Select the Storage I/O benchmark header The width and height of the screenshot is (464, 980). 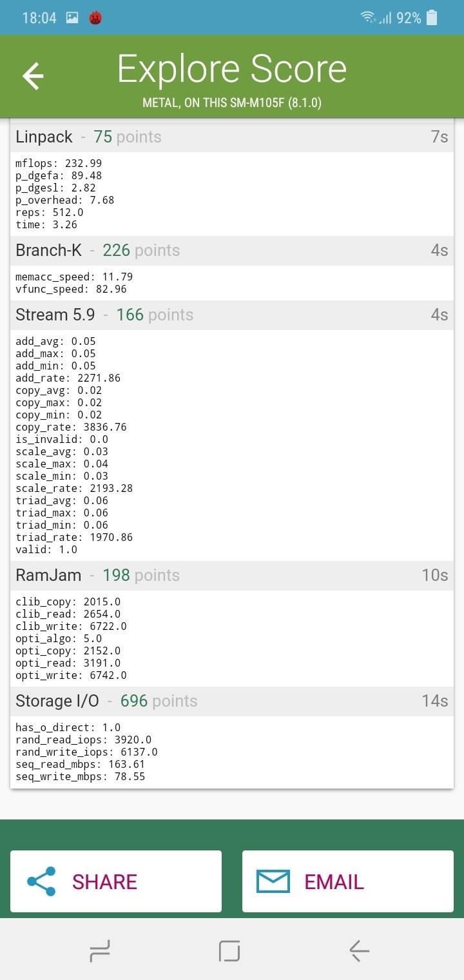(x=232, y=701)
